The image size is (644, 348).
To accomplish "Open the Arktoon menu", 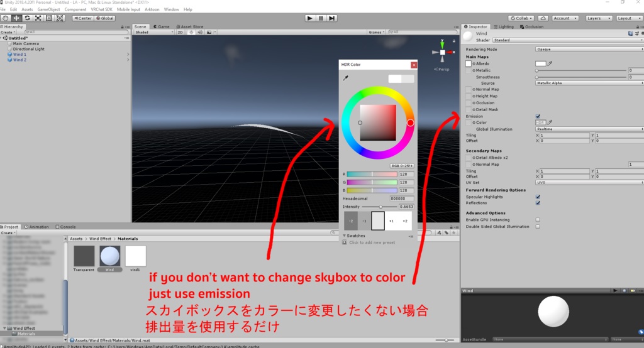I will [152, 9].
